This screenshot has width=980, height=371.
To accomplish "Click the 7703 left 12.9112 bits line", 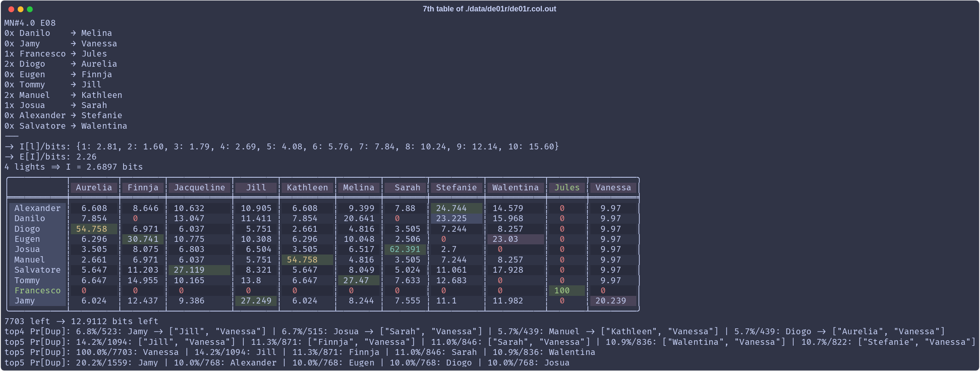I will (x=81, y=321).
